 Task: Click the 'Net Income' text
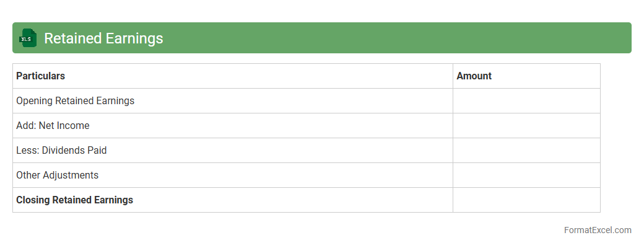tap(64, 125)
